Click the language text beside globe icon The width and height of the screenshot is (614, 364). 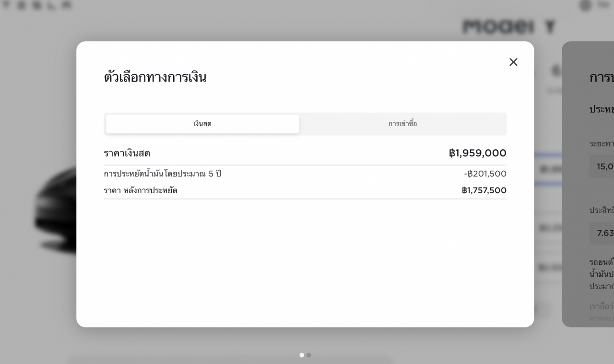603,5
